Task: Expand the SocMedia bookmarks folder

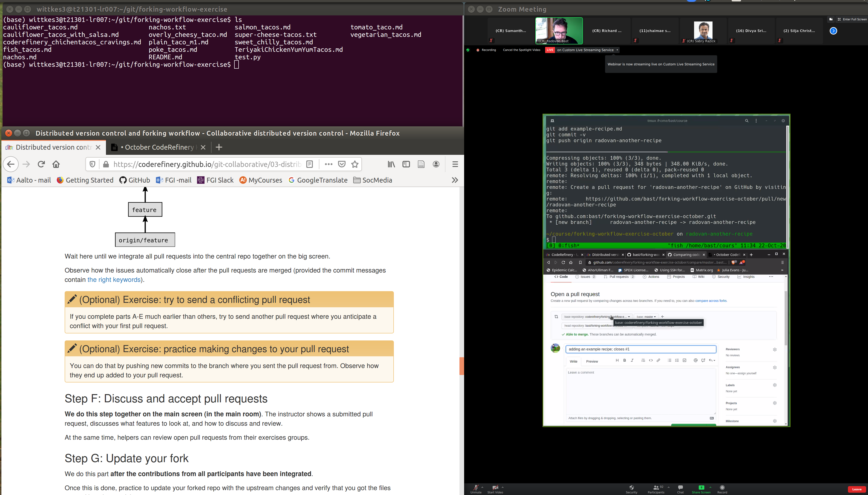Action: tap(373, 180)
